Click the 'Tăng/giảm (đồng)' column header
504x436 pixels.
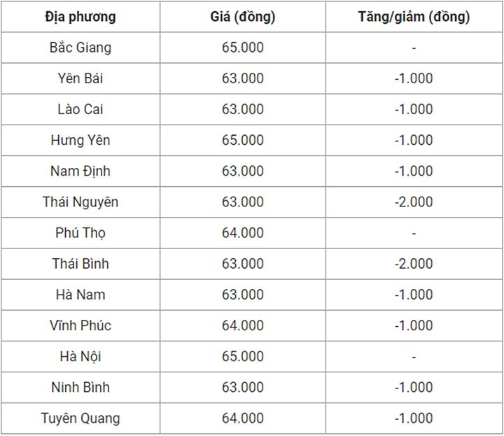pyautogui.click(x=414, y=17)
